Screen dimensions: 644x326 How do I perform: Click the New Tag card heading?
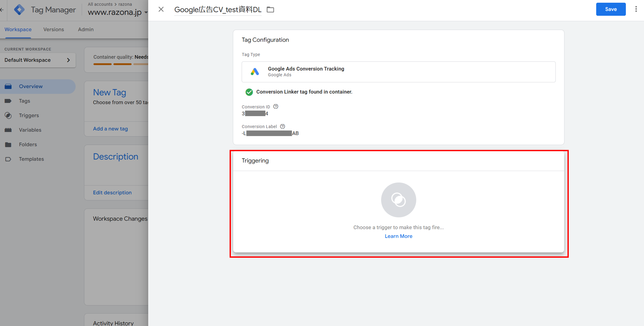(x=110, y=92)
